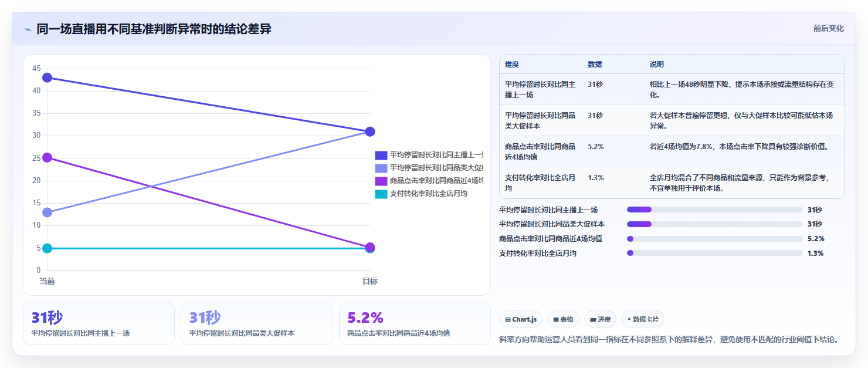
Task: Click the 说明 column header
Action: [x=657, y=65]
